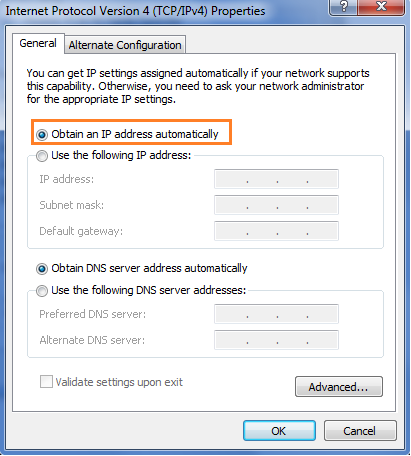This screenshot has height=456, width=411.
Task: Click the Default gateway input field
Action: coord(276,231)
